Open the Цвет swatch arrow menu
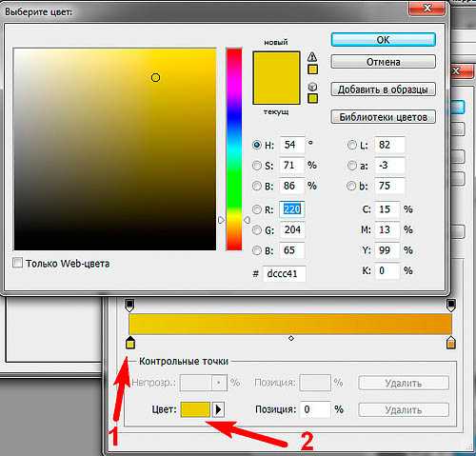The height and width of the screenshot is (456, 476). coord(218,409)
